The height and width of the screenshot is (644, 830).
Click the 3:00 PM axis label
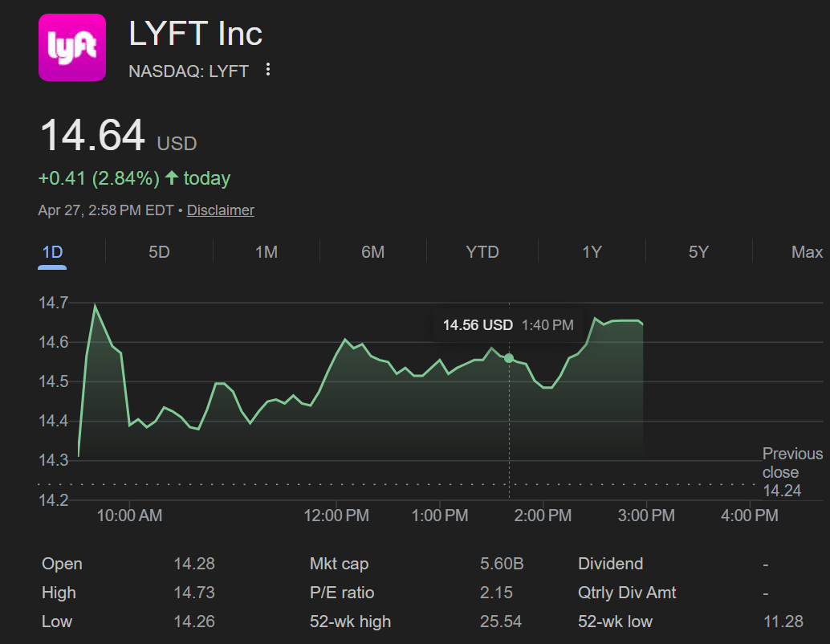(646, 516)
